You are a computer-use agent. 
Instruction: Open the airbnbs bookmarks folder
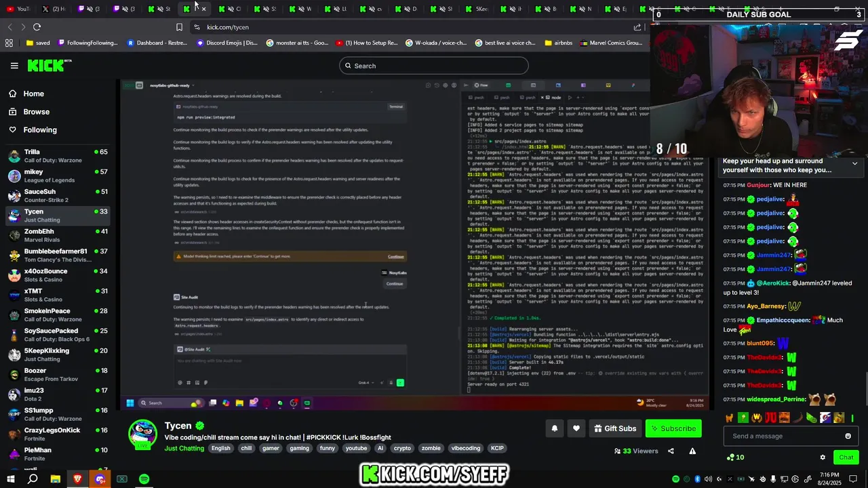(x=558, y=43)
